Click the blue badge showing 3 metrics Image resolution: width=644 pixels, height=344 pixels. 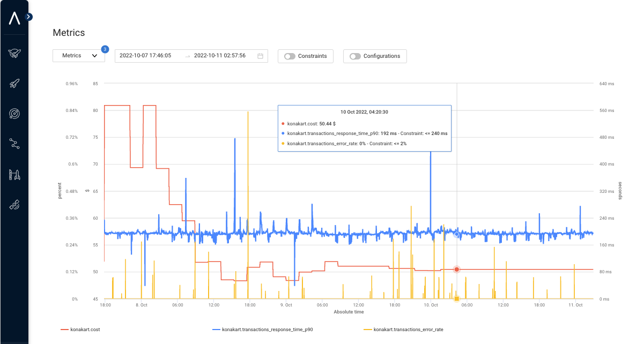105,49
